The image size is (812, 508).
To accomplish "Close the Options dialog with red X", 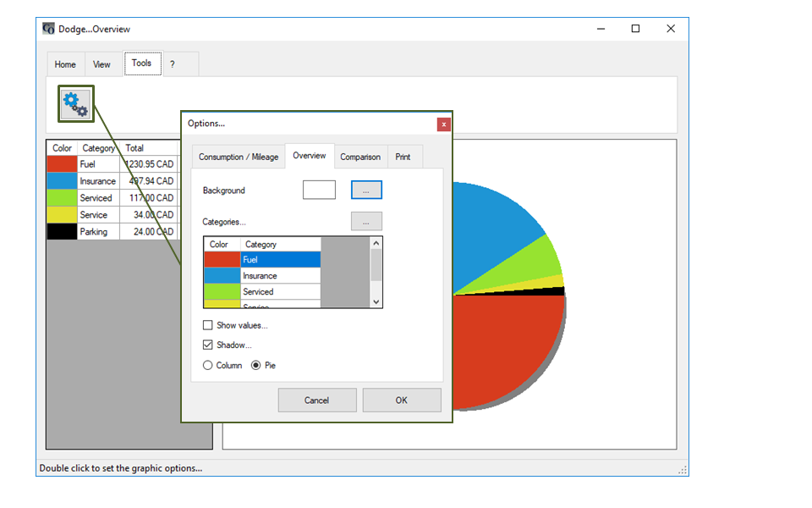I will coord(443,124).
